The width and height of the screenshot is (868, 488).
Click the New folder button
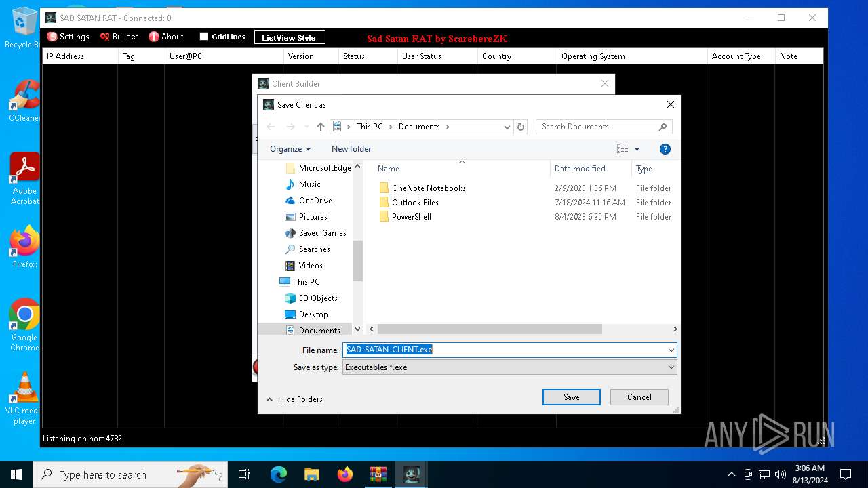point(351,149)
